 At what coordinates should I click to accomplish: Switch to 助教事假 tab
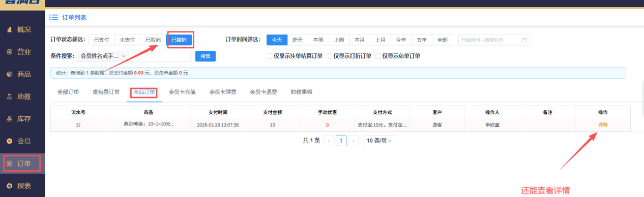pyautogui.click(x=301, y=92)
